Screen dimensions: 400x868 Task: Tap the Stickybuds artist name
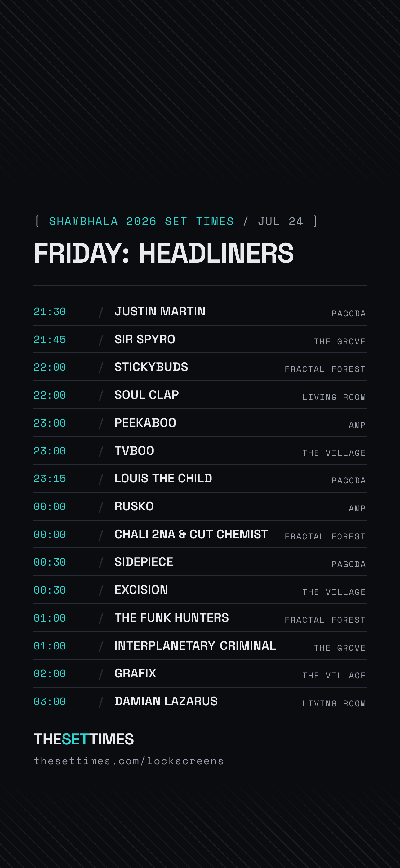[x=151, y=367]
